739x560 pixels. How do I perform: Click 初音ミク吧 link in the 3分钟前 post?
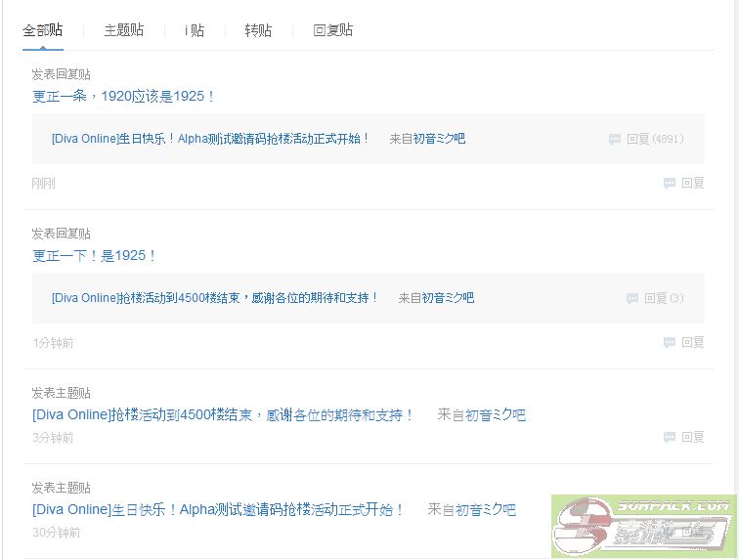point(496,415)
